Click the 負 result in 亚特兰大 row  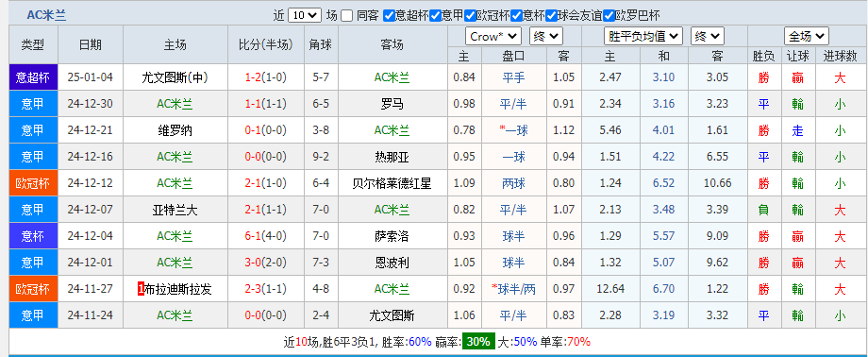tap(764, 210)
